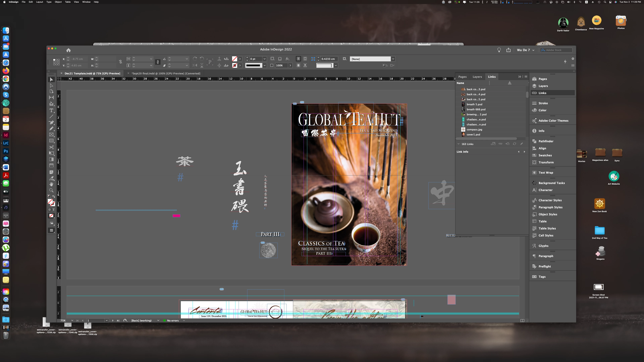644x362 pixels.
Task: Click the Relink icon in Links panel
Action: click(x=500, y=144)
